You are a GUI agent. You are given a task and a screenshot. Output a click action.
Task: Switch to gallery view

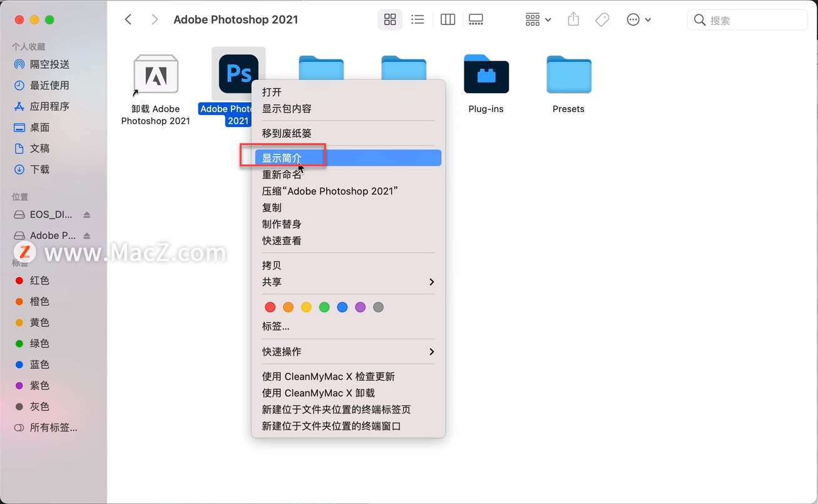tap(476, 19)
